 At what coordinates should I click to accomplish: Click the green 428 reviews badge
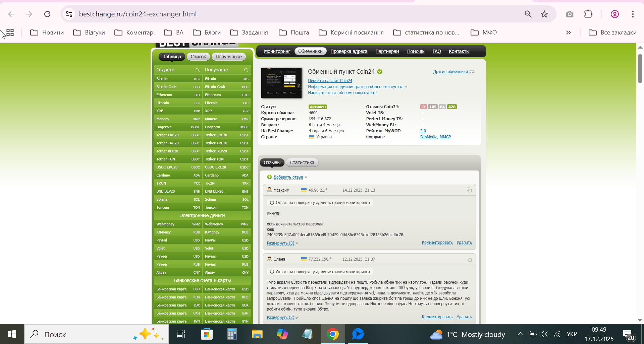coord(452,107)
